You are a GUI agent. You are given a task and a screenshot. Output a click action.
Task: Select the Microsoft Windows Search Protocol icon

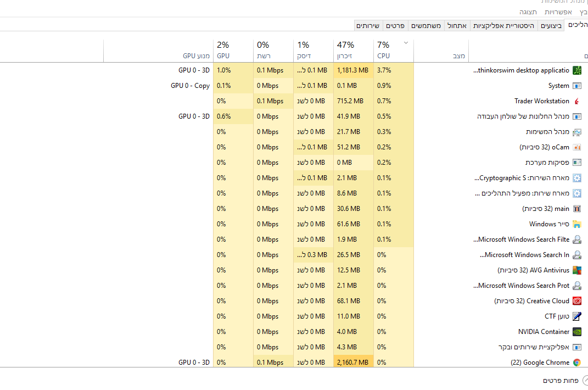(577, 286)
